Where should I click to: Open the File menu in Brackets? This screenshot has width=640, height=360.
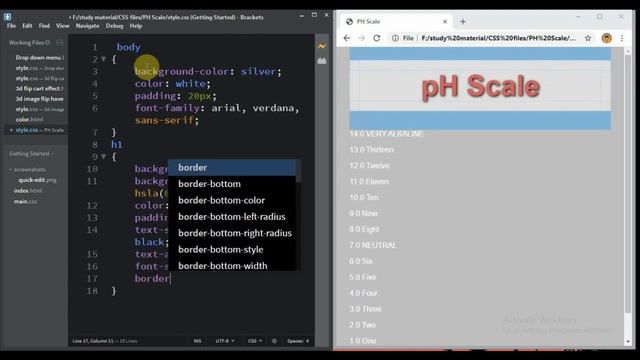[x=11, y=26]
